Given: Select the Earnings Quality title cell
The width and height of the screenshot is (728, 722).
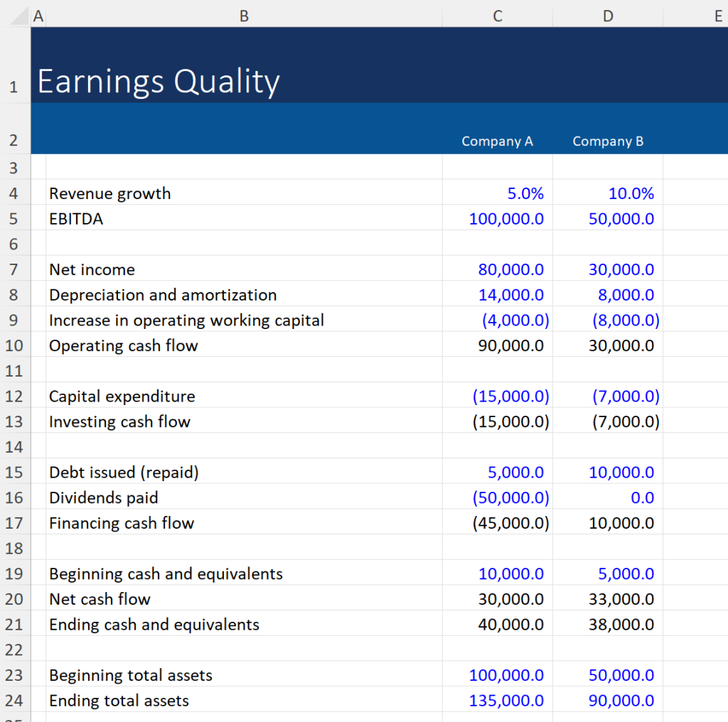Looking at the screenshot, I should (158, 81).
